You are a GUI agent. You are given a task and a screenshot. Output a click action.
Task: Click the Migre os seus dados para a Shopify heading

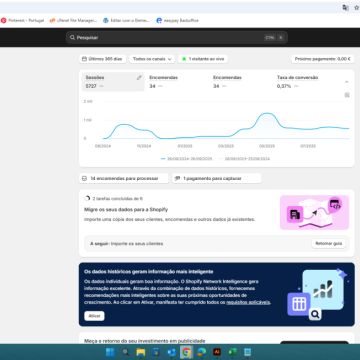pos(126,210)
